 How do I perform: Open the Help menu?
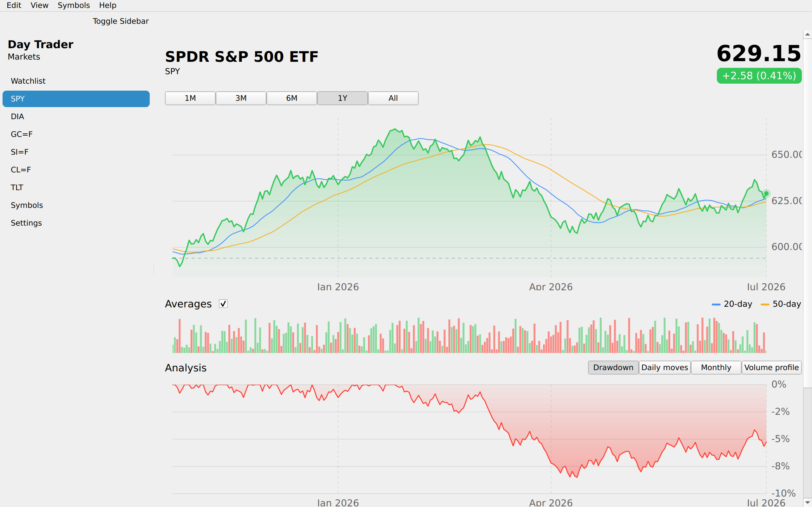pyautogui.click(x=108, y=5)
